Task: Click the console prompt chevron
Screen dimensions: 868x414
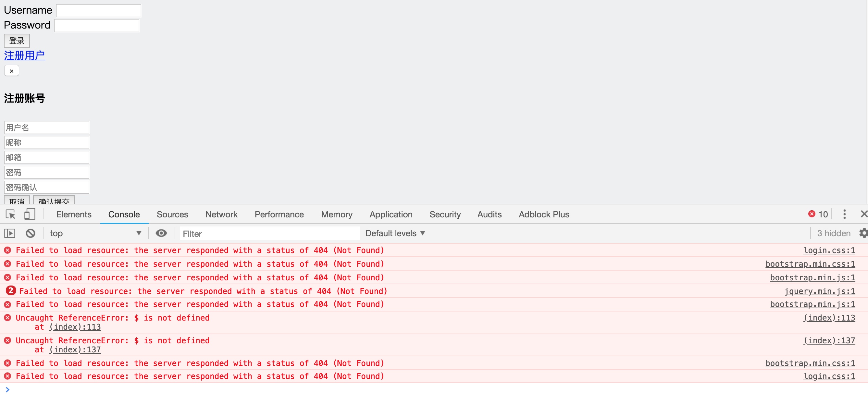Action: point(7,390)
